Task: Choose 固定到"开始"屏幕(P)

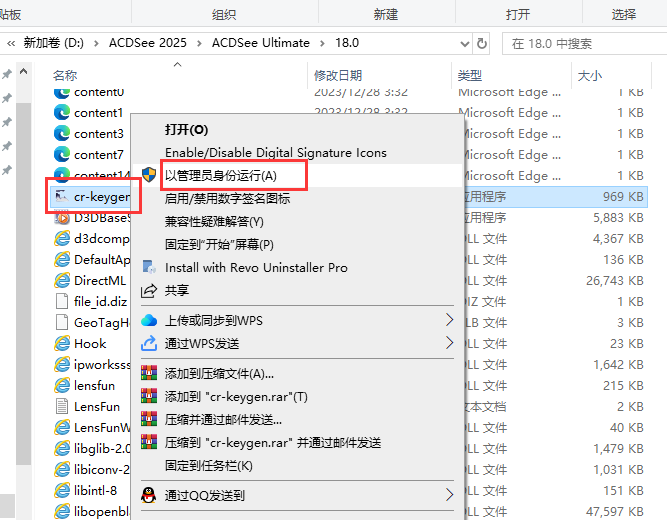Action: click(x=219, y=244)
